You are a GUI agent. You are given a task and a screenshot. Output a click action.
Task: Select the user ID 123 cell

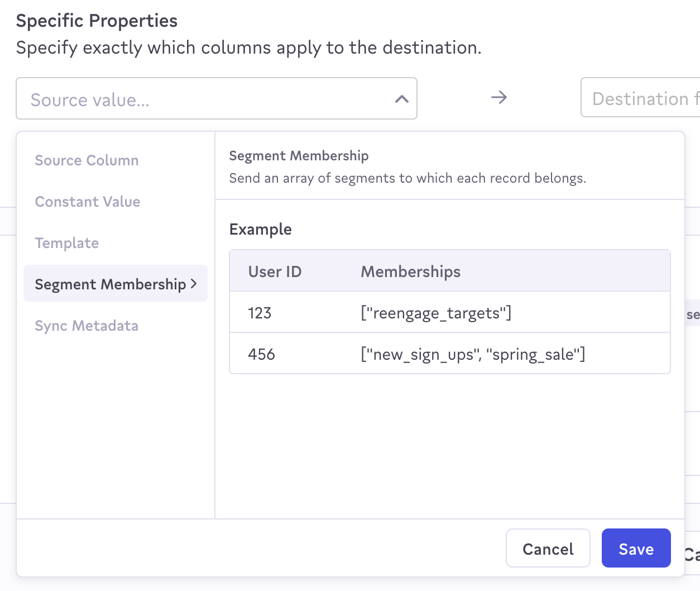coord(260,313)
